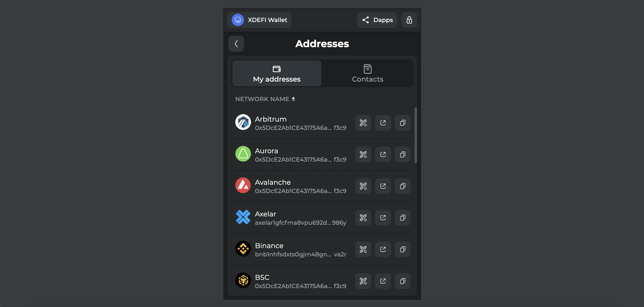Open Arbitrum address in block explorer
This screenshot has height=307, width=644.
pyautogui.click(x=383, y=123)
